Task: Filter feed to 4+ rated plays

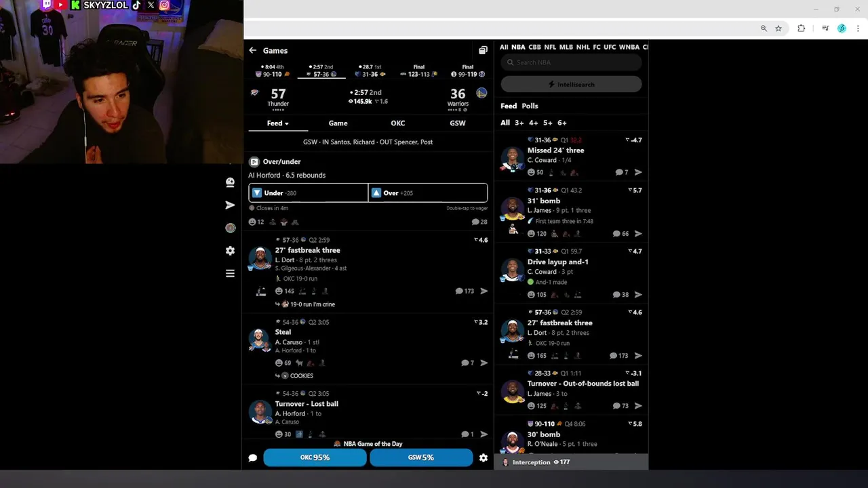Action: [534, 123]
